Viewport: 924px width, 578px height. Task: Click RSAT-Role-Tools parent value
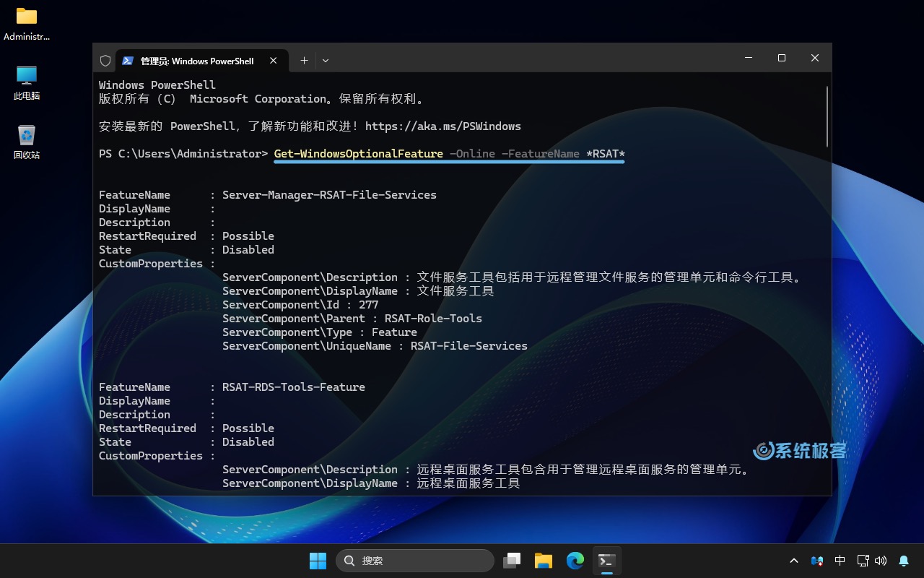[433, 319]
